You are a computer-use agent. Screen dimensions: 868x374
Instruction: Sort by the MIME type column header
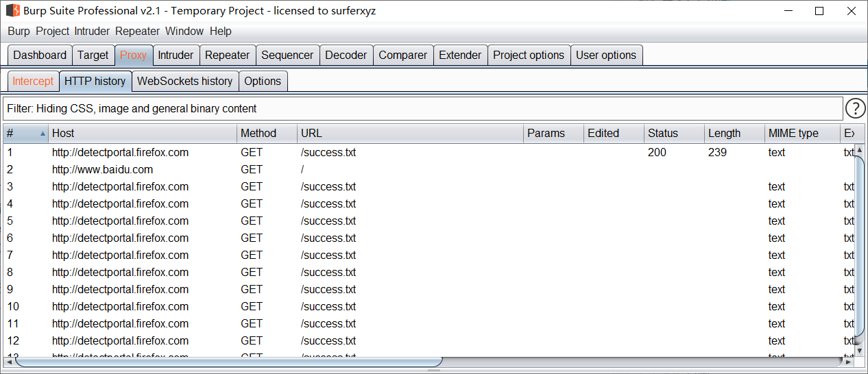(x=803, y=134)
